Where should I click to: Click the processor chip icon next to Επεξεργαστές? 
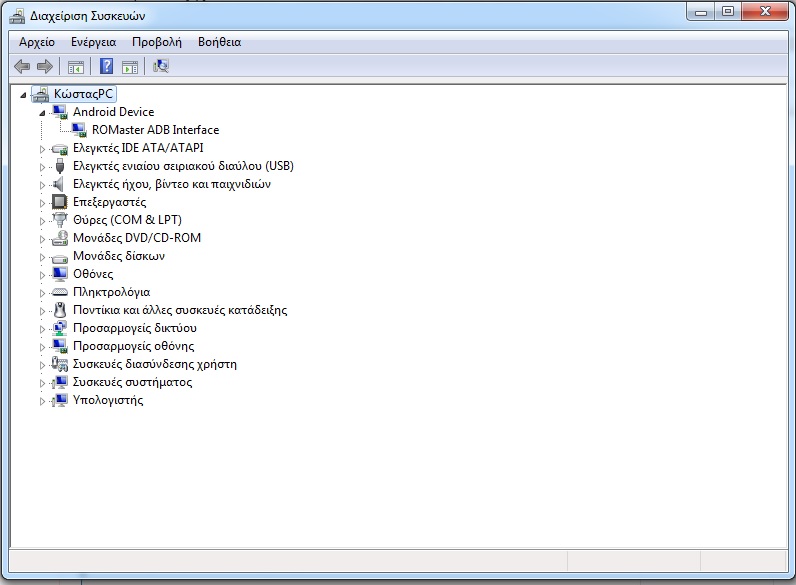pos(59,202)
